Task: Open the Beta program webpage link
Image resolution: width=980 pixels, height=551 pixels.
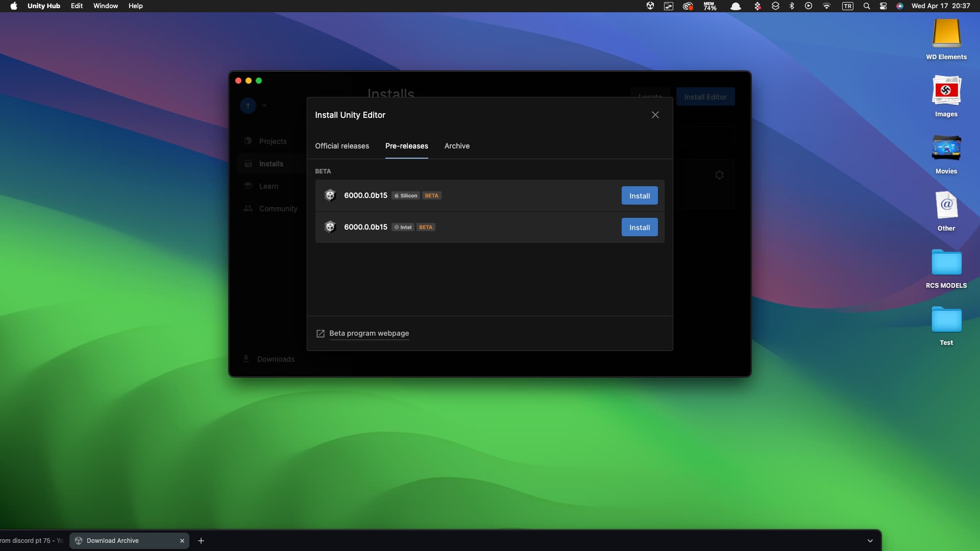Action: point(369,333)
